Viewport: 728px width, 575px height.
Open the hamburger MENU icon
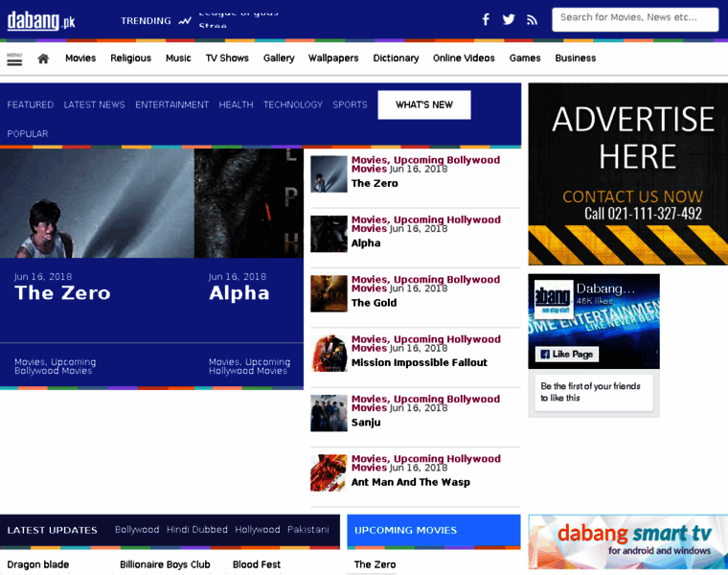click(x=14, y=59)
